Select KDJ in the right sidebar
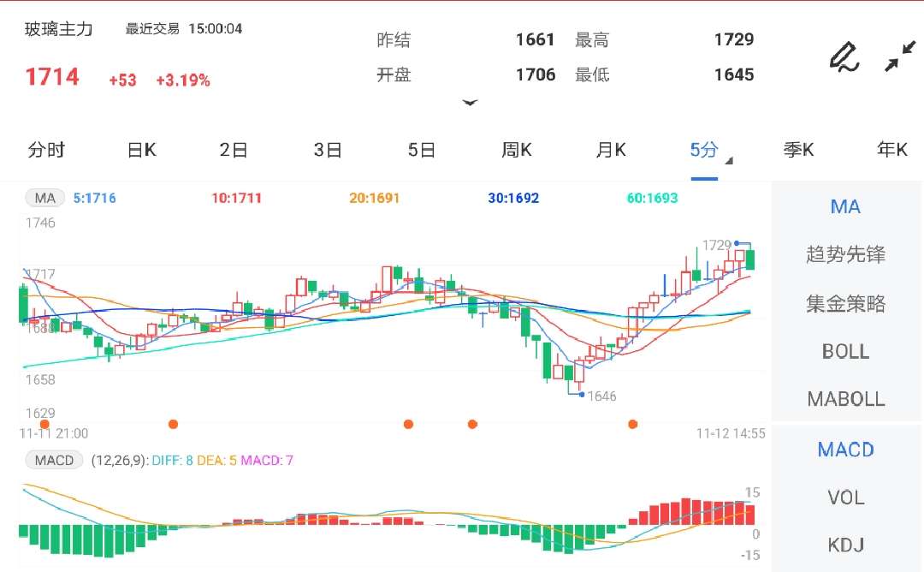The height and width of the screenshot is (572, 924). click(x=845, y=545)
